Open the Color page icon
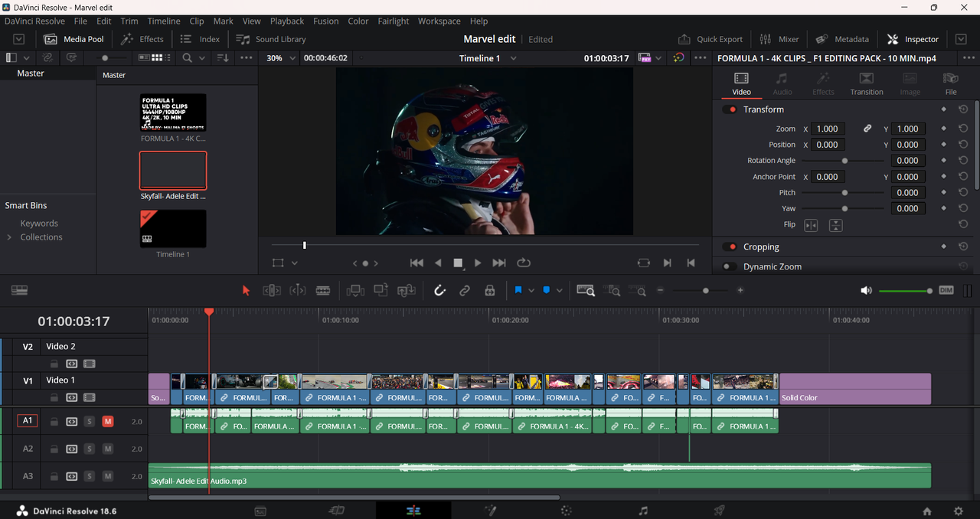980x519 pixels. 567,511
